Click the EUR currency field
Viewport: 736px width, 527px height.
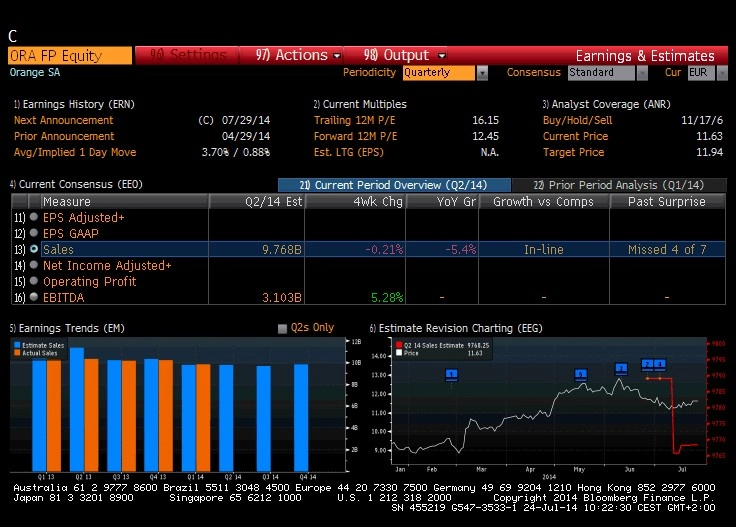click(701, 73)
